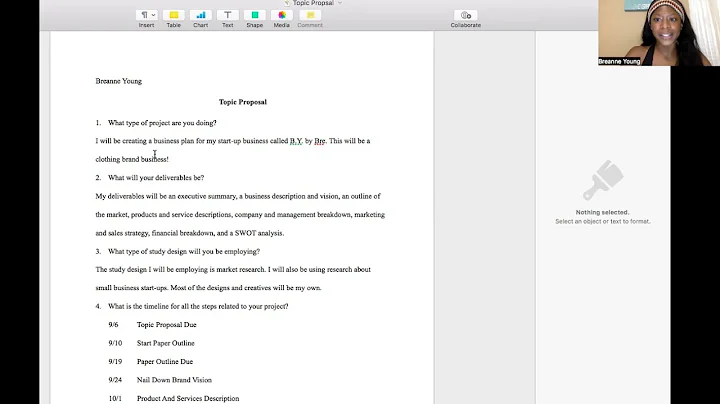Click the Comment toolbar icon
Screen dimensions: 720x404
310,15
